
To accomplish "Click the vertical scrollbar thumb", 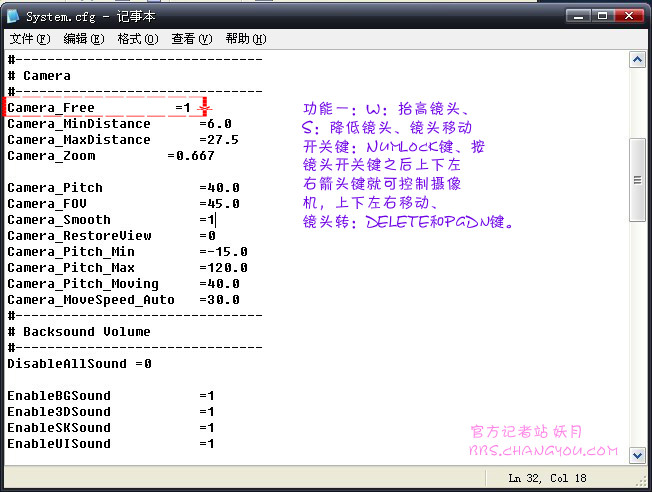I will pyautogui.click(x=637, y=180).
